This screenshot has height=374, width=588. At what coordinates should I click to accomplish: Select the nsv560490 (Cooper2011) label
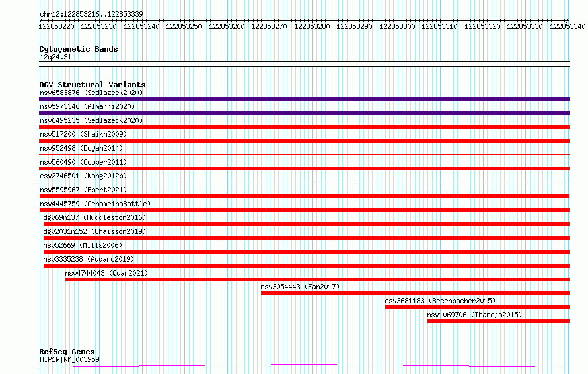pos(83,162)
